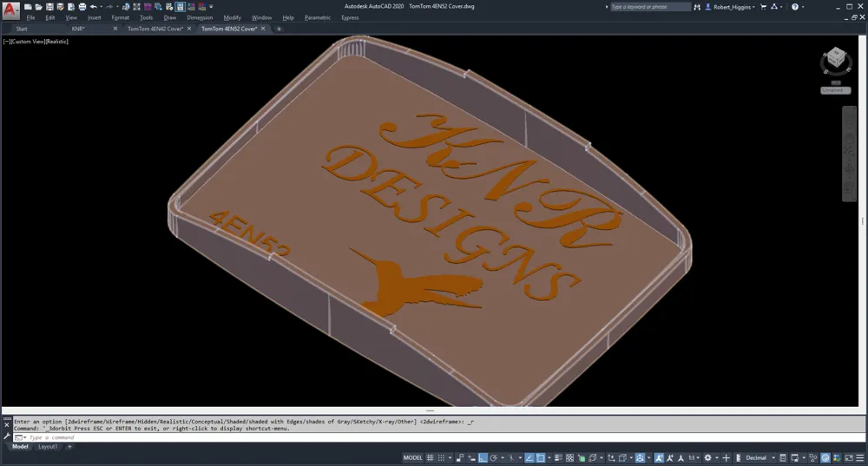Open the Dimension menu
The image size is (868, 466).
(200, 17)
